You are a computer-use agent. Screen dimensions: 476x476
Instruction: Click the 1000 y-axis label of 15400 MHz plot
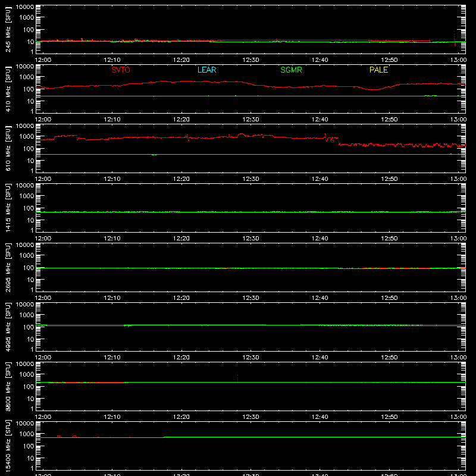[x=27, y=434]
